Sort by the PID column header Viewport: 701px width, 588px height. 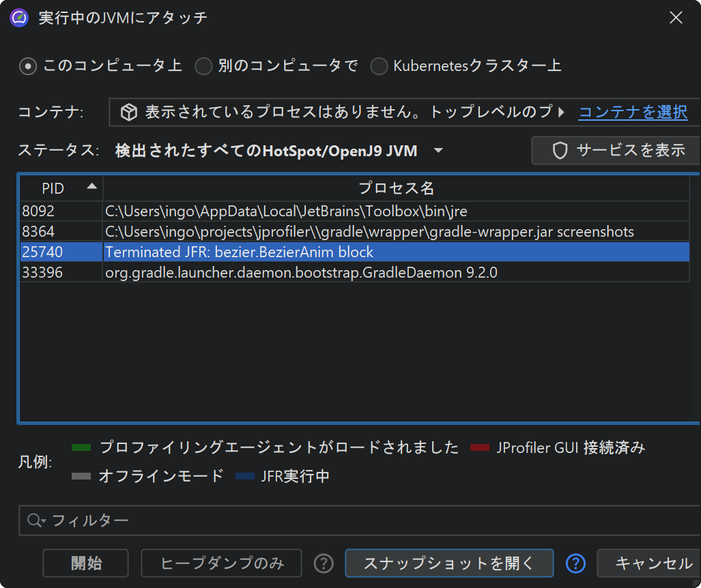[61, 188]
